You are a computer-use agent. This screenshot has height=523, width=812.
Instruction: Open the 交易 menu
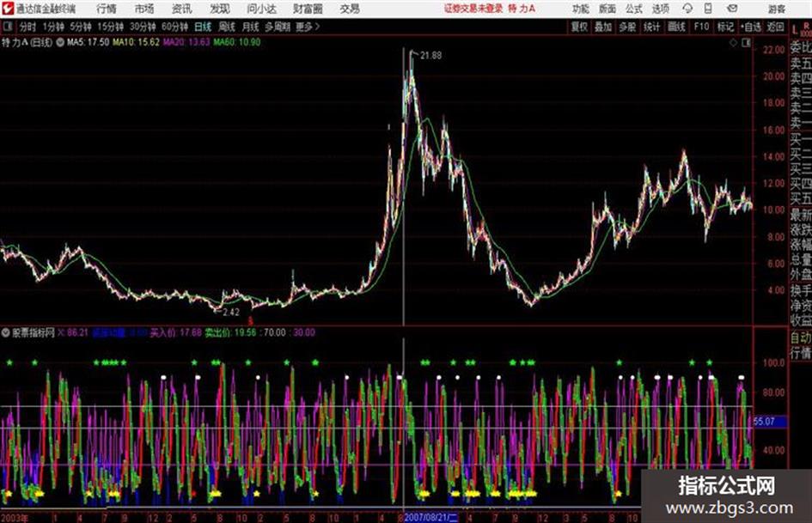(350, 9)
